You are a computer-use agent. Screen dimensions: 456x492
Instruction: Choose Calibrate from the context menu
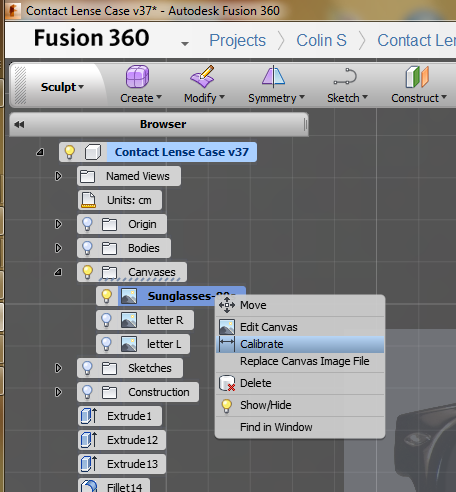pos(300,344)
